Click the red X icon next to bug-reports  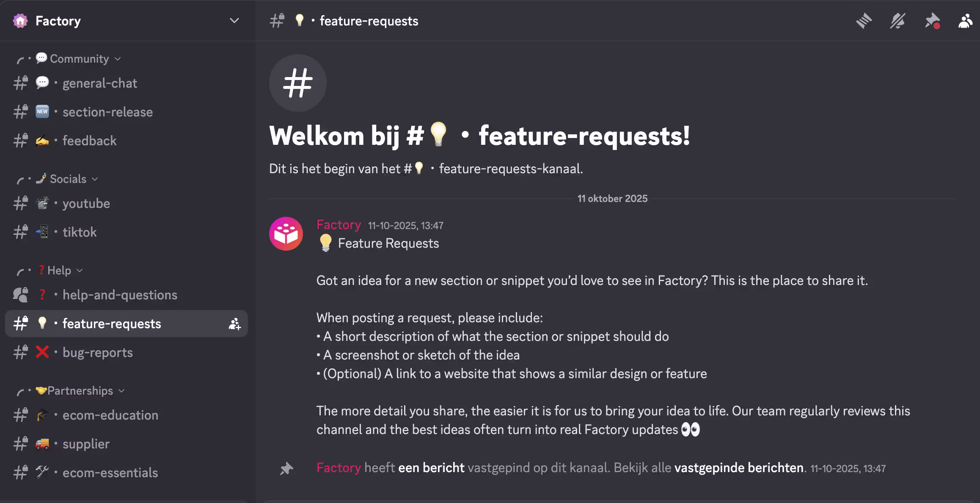[42, 352]
